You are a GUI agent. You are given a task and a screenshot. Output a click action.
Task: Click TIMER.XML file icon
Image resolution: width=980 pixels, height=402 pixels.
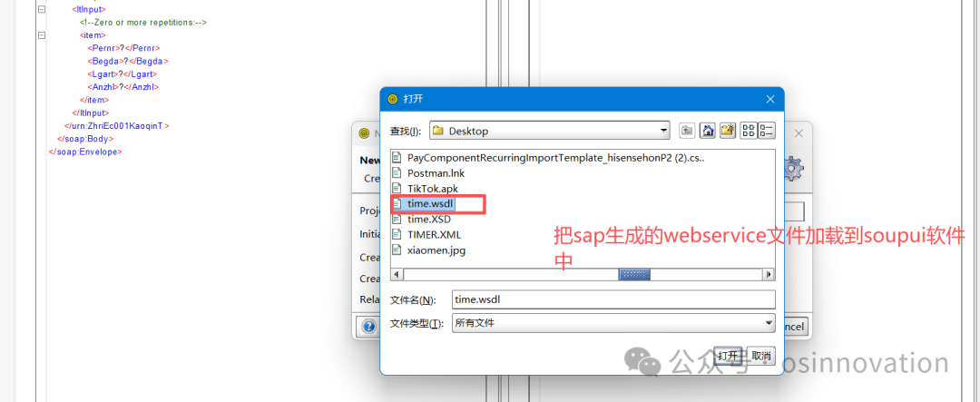coord(397,234)
